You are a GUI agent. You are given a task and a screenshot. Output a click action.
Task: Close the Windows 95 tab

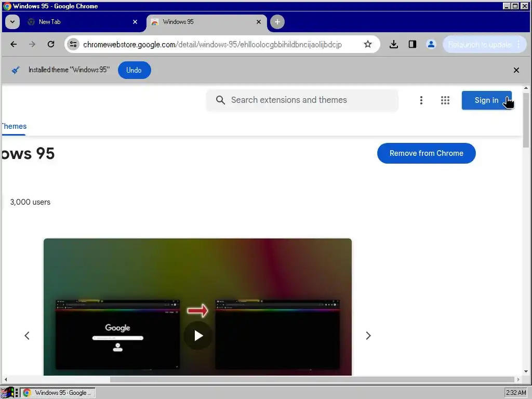259,22
